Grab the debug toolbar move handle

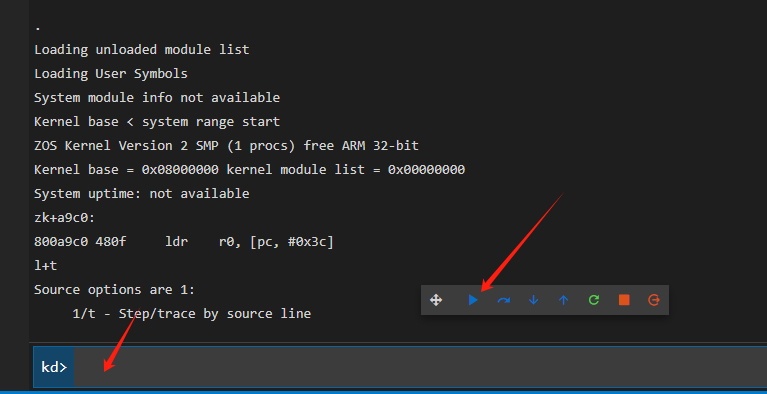pos(436,300)
